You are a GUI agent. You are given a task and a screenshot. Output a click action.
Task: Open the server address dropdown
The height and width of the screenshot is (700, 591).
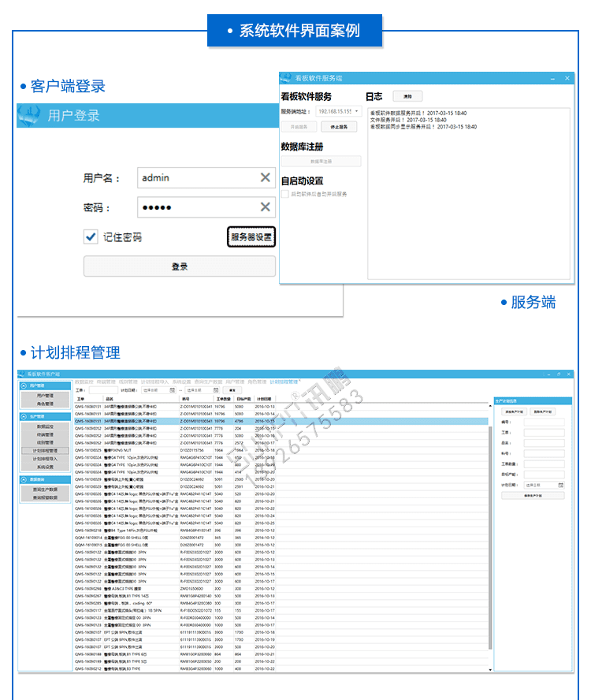point(357,112)
